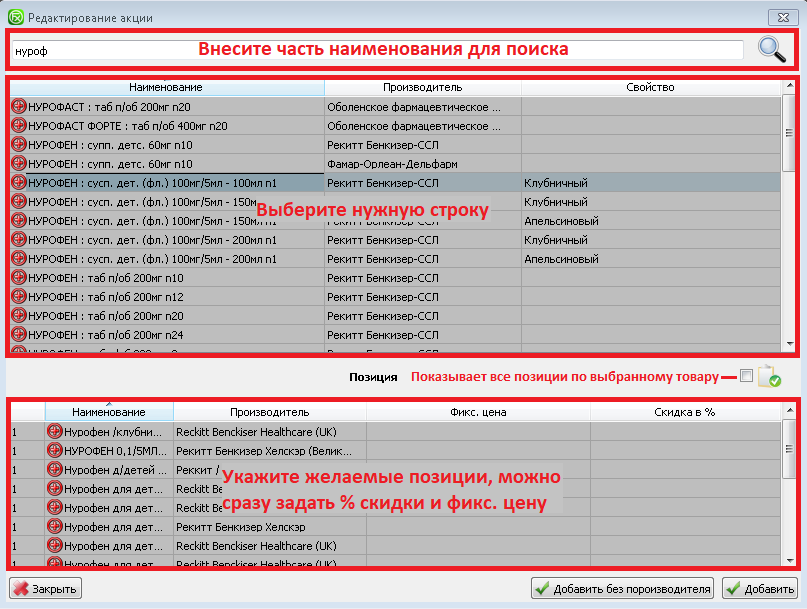Sort the upper table by 'Наименование'
The height and width of the screenshot is (609, 807).
167,88
